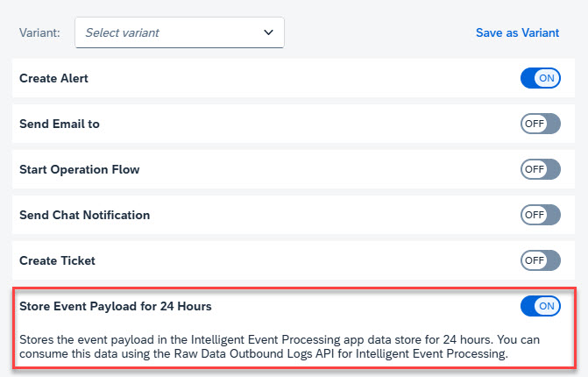Screen dimensions: 588x377
Task: Click the words "Stores the event payload"
Action: (91, 338)
